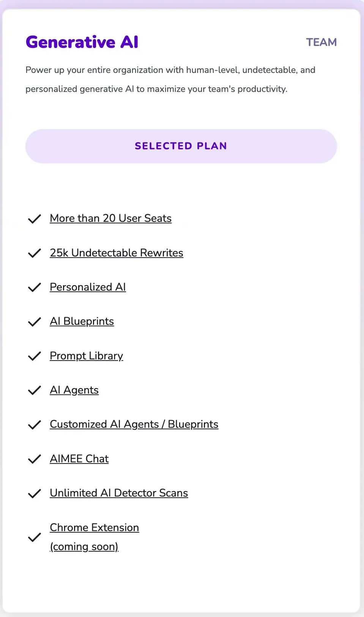
Task: Click the Generative AI plan heading
Action: [x=82, y=42]
